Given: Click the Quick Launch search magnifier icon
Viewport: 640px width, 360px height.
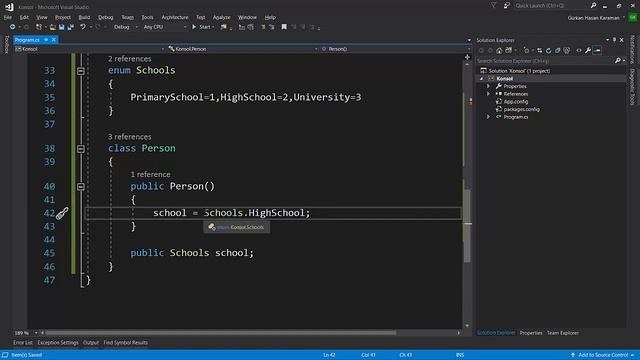Looking at the screenshot, I should click(x=593, y=6).
